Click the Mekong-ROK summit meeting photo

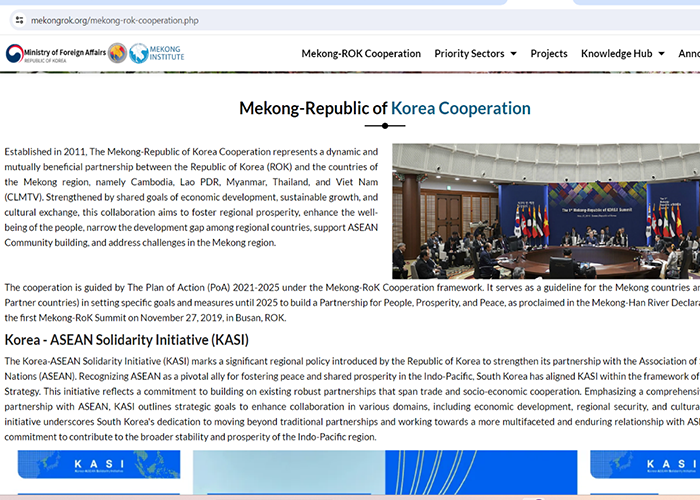[546, 211]
